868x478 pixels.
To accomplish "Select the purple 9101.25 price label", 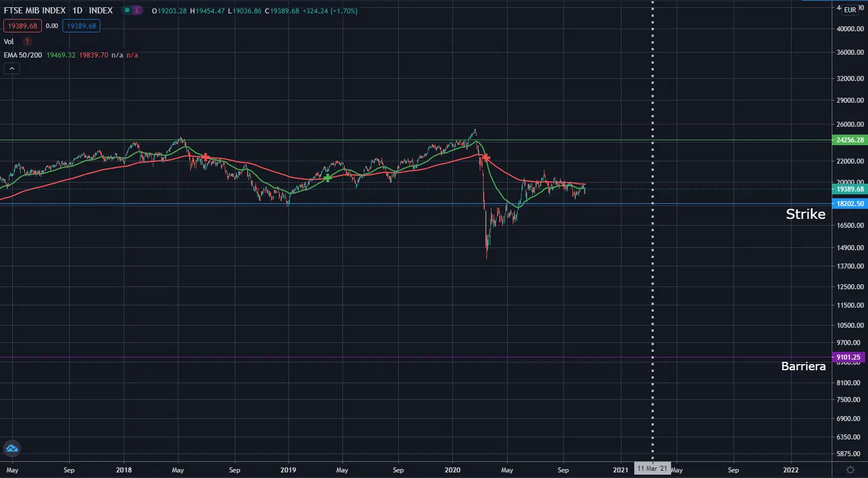I will coord(848,357).
